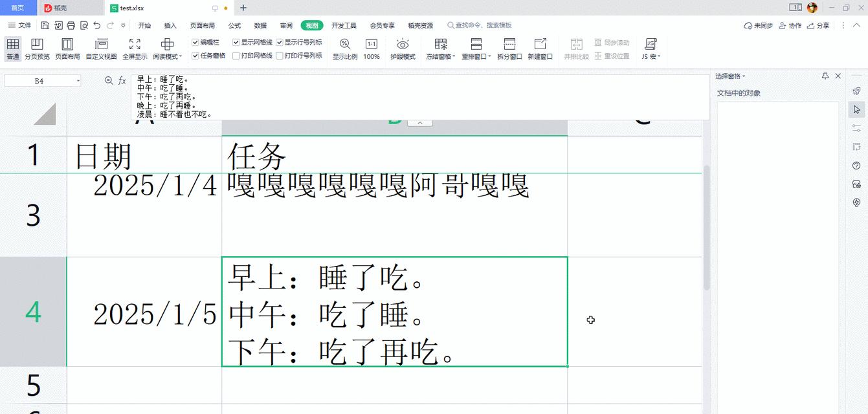This screenshot has height=414, width=868.
Task: Open a new window with 新建窗口
Action: pos(540,49)
